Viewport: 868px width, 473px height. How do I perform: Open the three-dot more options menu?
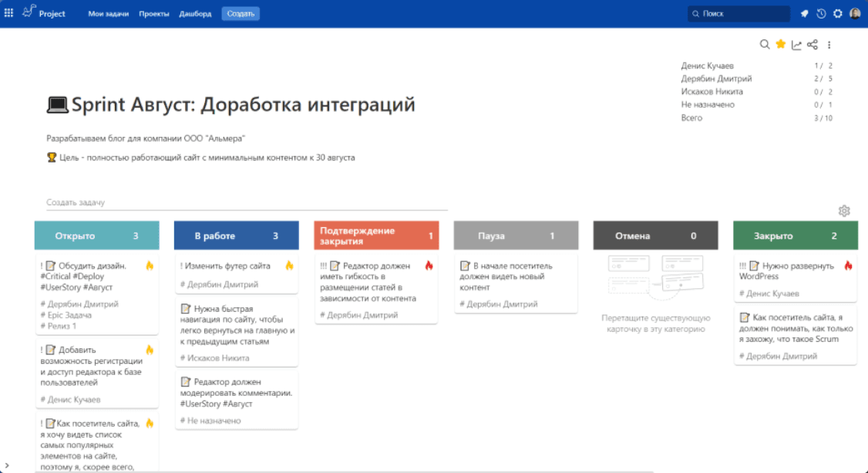tap(829, 45)
